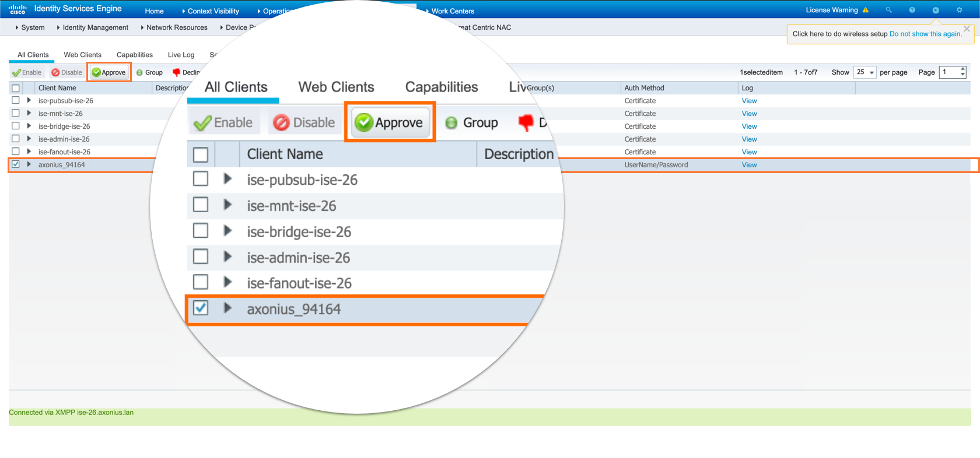980x458 pixels.
Task: Click the Cisco logo in the header
Action: coord(17,9)
